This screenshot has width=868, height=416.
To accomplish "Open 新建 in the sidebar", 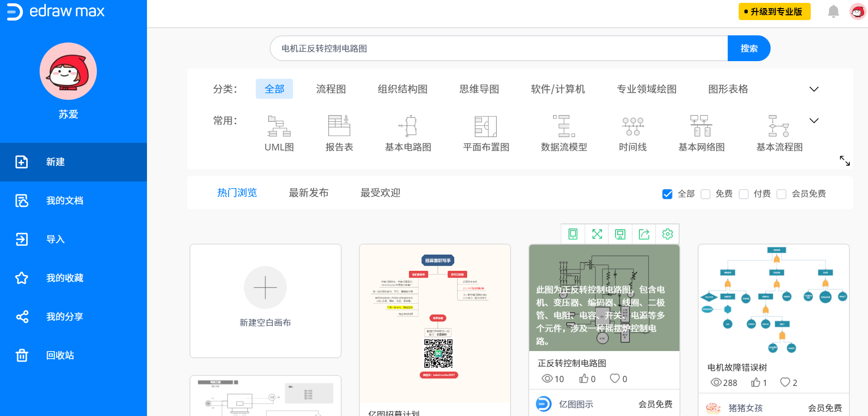I will click(x=73, y=162).
